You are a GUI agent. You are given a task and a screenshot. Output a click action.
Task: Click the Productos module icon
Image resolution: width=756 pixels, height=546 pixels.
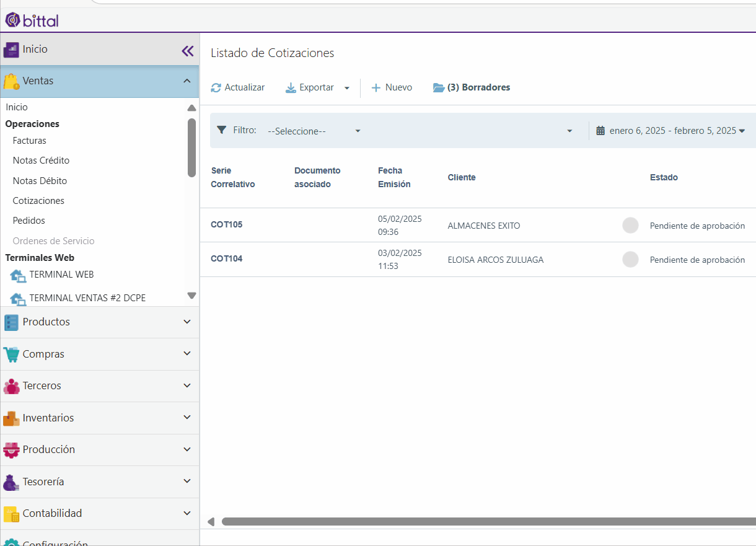click(11, 322)
